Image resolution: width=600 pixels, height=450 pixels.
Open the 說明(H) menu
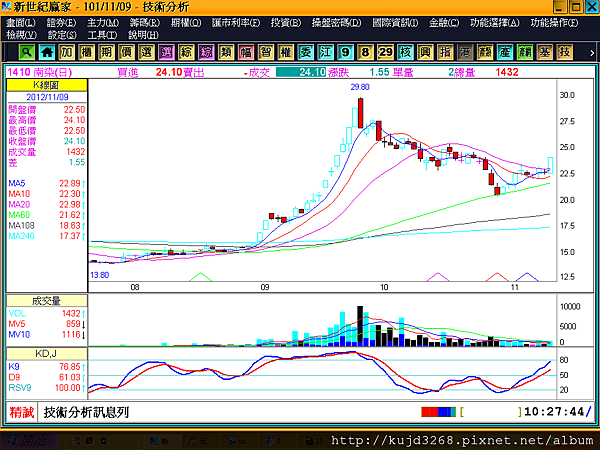[143, 35]
